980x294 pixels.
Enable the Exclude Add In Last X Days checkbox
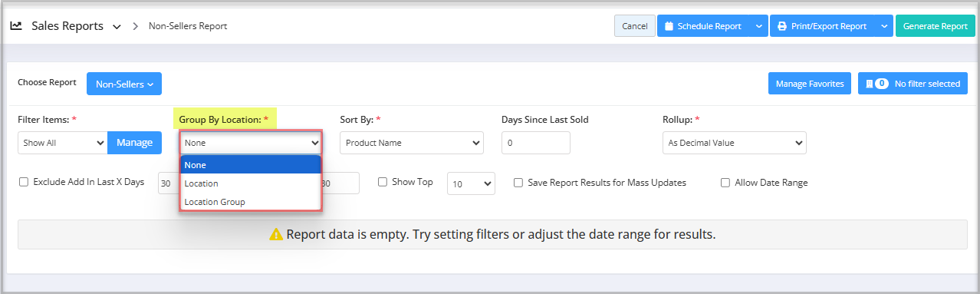pyautogui.click(x=24, y=183)
